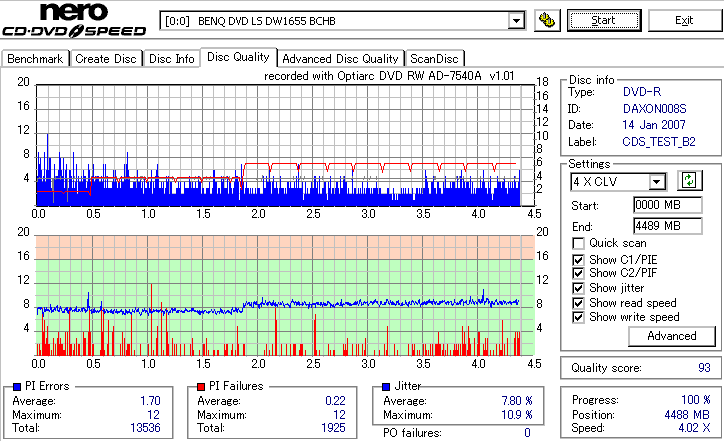The image size is (724, 441).
Task: Click the disc ID DAXON008S
Action: 654,109
